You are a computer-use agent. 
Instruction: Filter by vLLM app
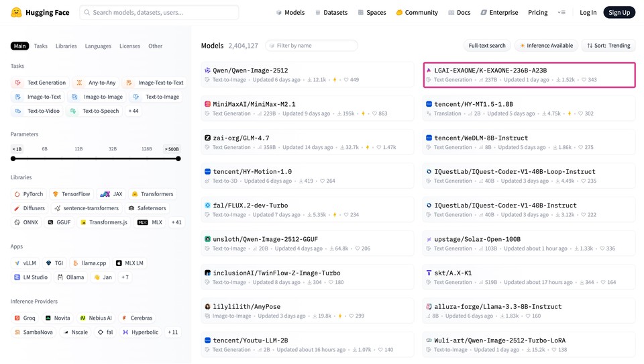[25, 263]
